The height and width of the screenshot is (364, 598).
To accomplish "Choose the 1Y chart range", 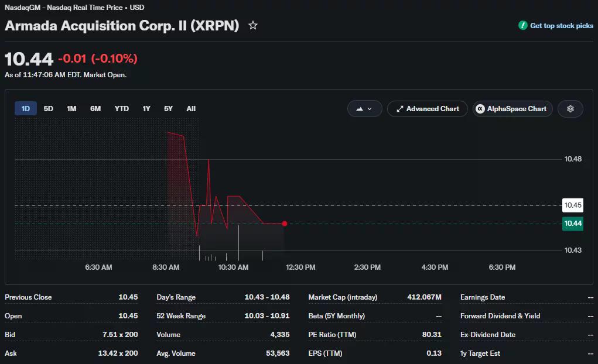I will point(146,109).
